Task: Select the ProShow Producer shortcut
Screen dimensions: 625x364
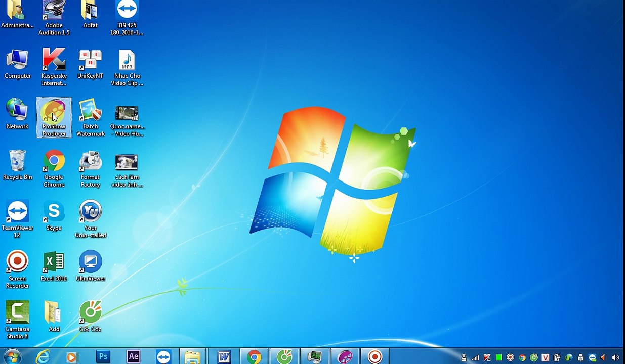Action: point(54,118)
